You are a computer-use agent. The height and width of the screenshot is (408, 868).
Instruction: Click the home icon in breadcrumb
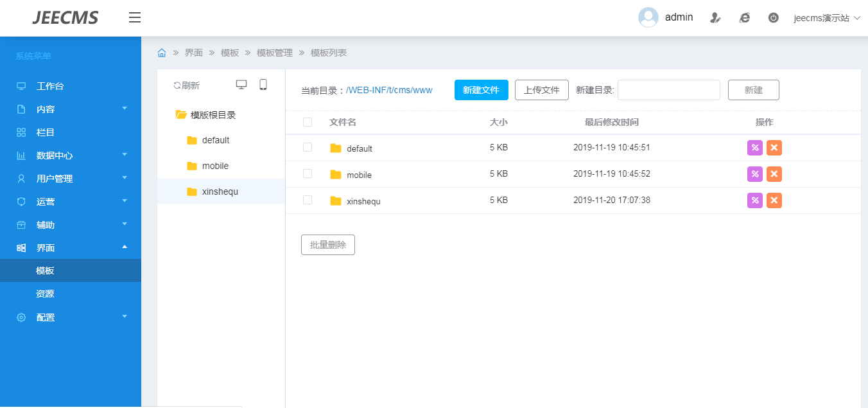162,53
